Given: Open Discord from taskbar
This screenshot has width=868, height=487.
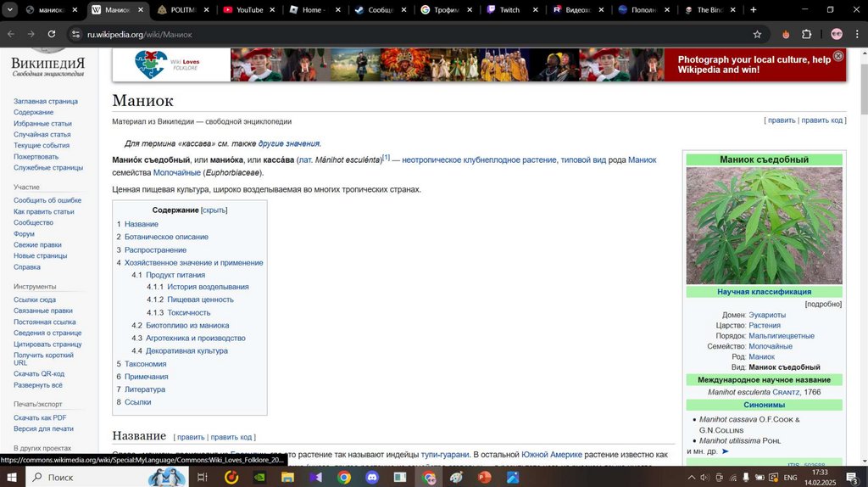Looking at the screenshot, I should [x=372, y=477].
